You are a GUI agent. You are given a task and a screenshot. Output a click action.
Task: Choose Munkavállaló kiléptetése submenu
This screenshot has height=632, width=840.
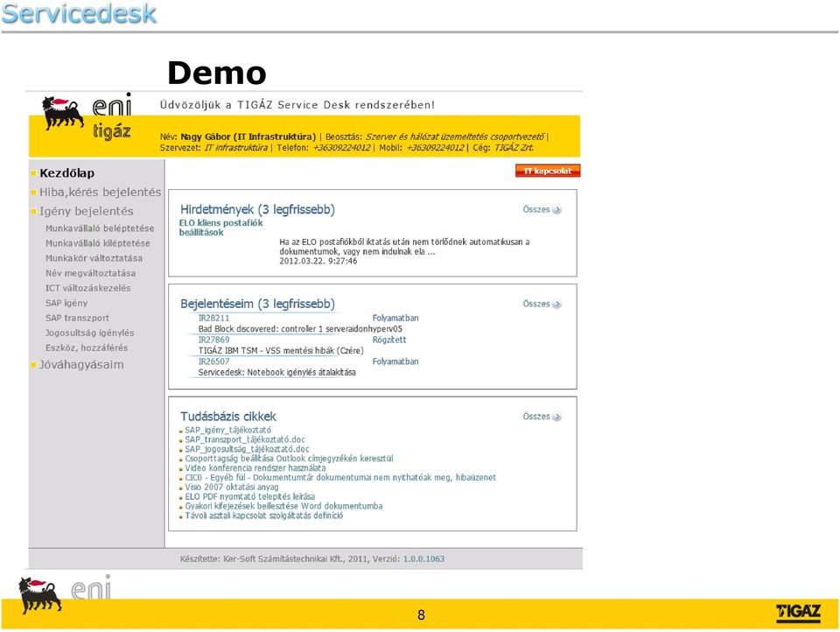coord(97,243)
